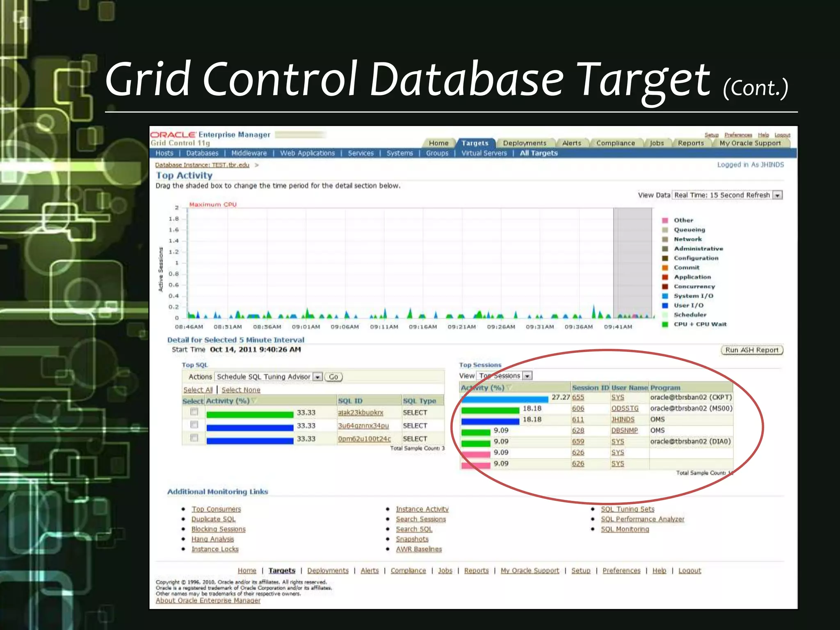Click the System I/O legend swatch
This screenshot has height=630, width=840.
click(665, 296)
